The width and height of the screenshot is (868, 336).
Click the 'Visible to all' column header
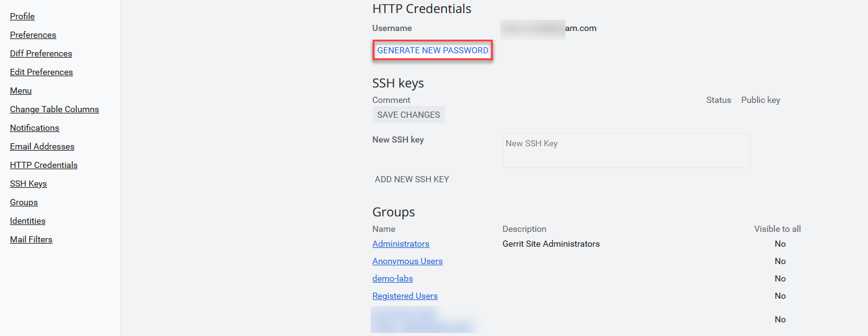tap(777, 229)
